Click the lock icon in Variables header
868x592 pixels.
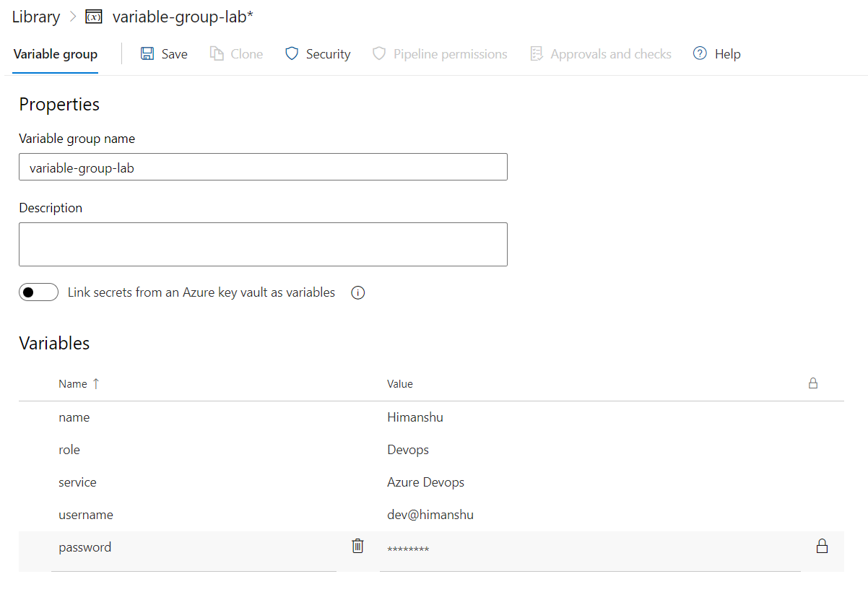pyautogui.click(x=813, y=383)
